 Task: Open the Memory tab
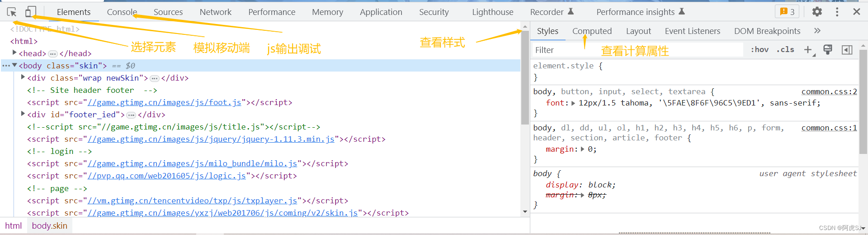(x=327, y=12)
